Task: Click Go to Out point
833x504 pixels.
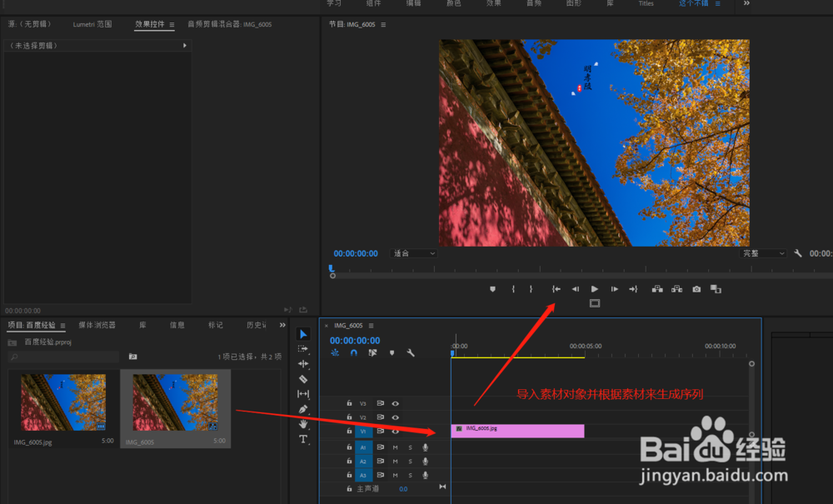Action: click(x=633, y=289)
